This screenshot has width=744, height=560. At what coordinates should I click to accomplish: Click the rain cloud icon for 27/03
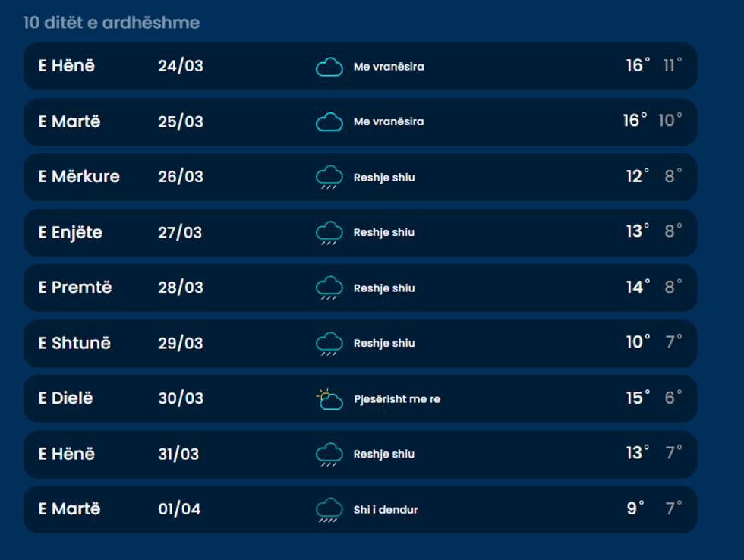point(329,232)
